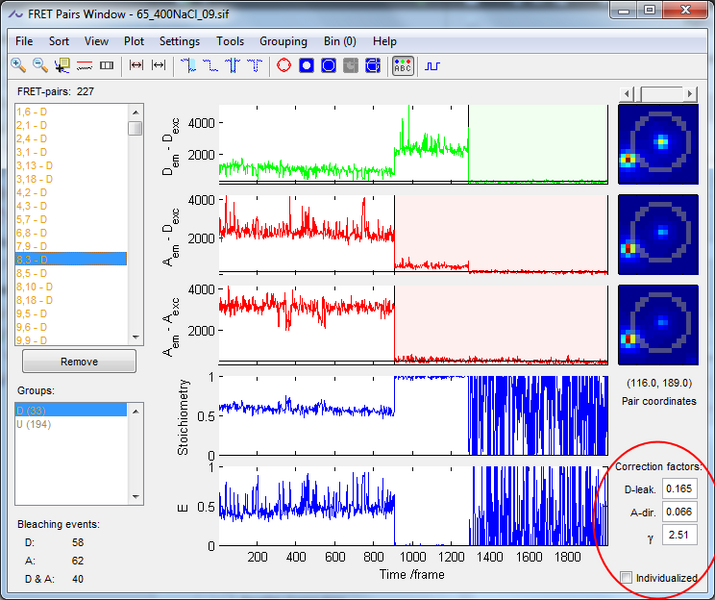Viewport: 715px width, 600px height.
Task: Click the γ correction factor field
Action: point(678,537)
